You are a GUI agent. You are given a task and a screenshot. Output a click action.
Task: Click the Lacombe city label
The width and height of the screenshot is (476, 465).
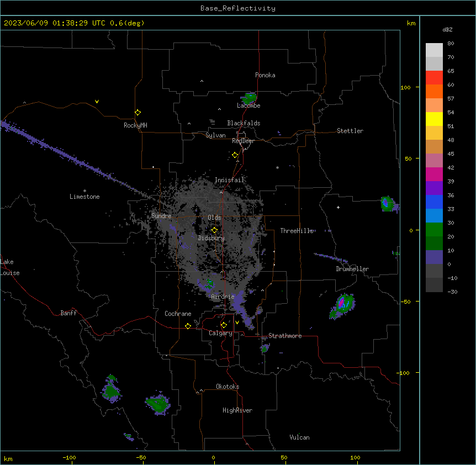pyautogui.click(x=248, y=105)
